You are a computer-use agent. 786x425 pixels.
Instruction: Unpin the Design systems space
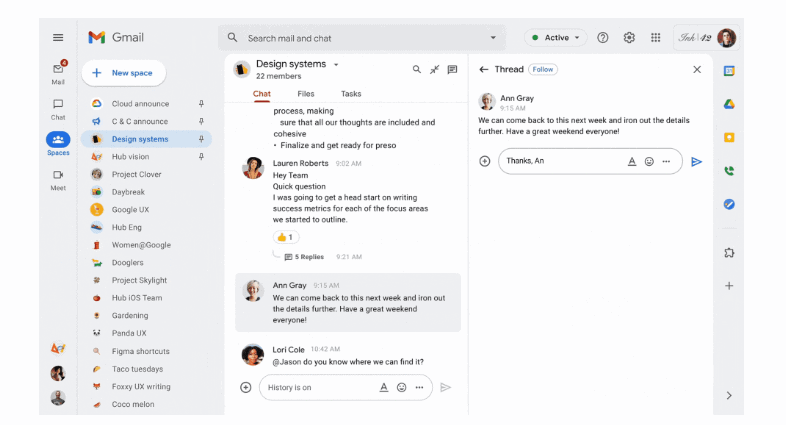pos(201,139)
